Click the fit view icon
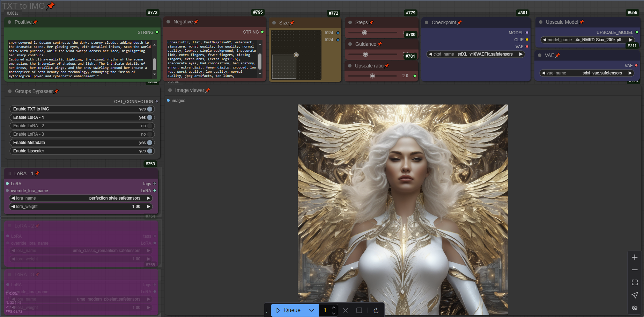This screenshot has height=317, width=644. pos(635,282)
